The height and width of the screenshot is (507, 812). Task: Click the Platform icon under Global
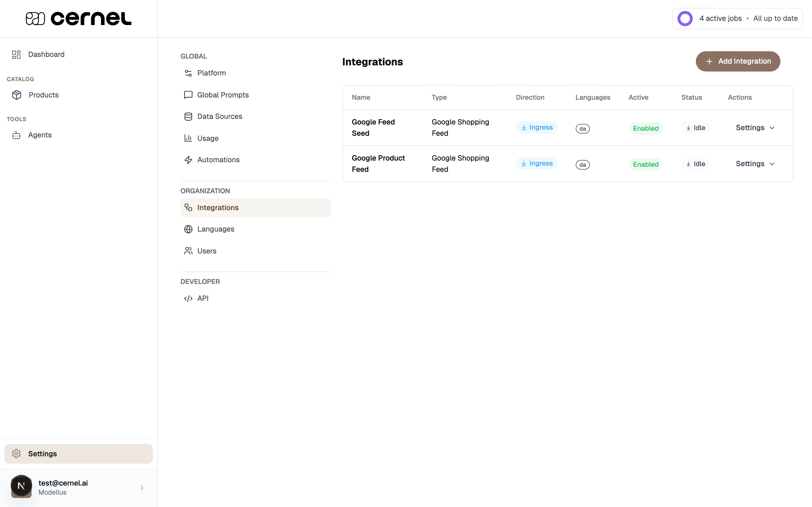click(188, 73)
